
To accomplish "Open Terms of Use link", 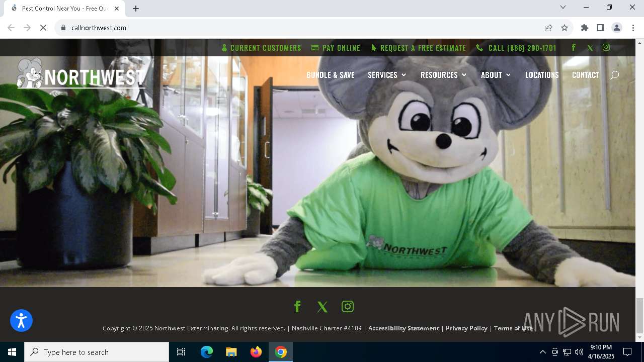I will click(513, 328).
